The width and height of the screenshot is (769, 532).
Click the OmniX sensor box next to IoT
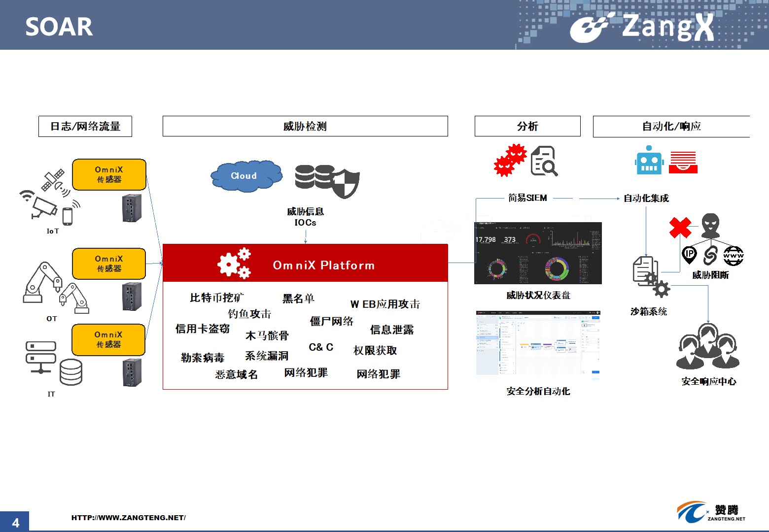pos(109,174)
